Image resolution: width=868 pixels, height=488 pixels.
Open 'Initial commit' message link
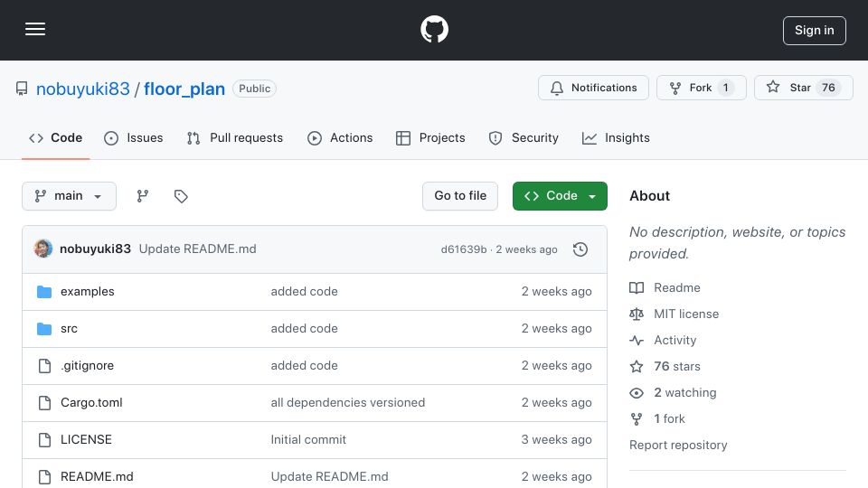(x=308, y=440)
